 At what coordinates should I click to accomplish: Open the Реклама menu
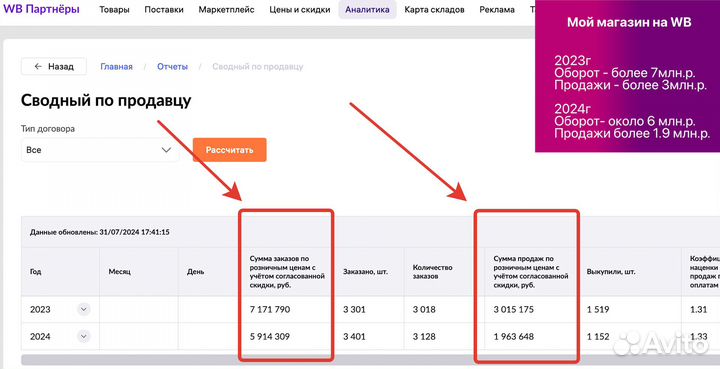pos(497,10)
